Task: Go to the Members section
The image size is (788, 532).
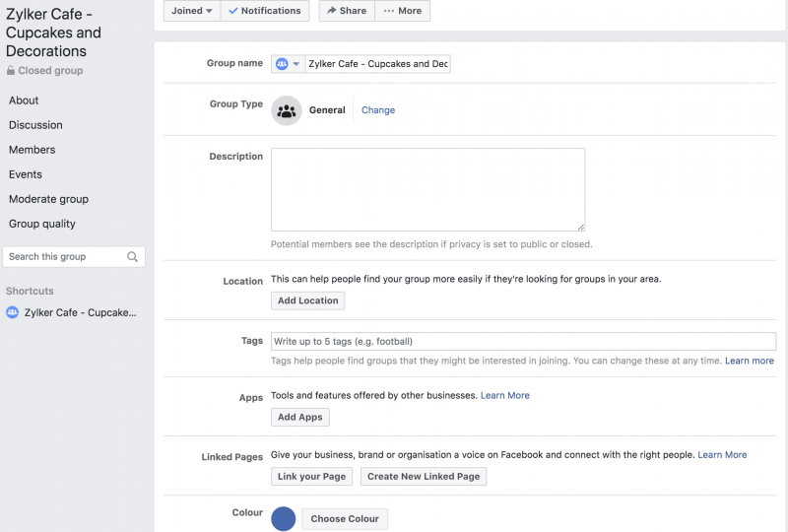Action: click(x=33, y=150)
